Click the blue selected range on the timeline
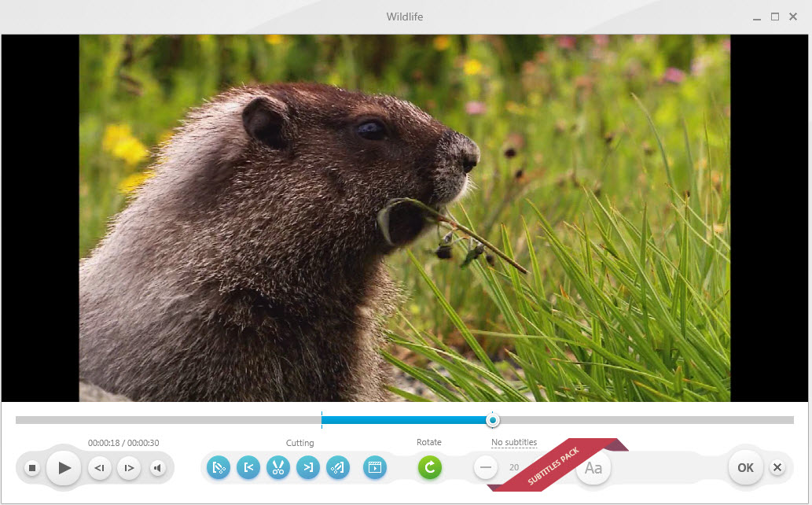This screenshot has height=505, width=812. point(404,420)
